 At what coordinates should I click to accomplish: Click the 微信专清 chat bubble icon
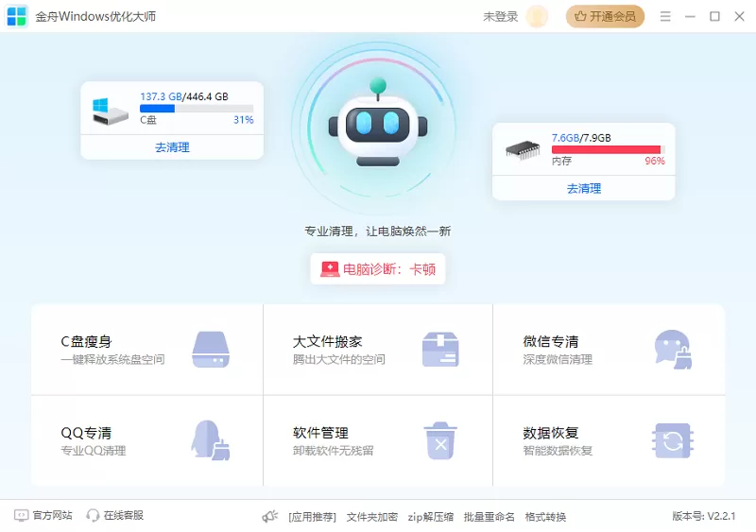click(x=673, y=350)
